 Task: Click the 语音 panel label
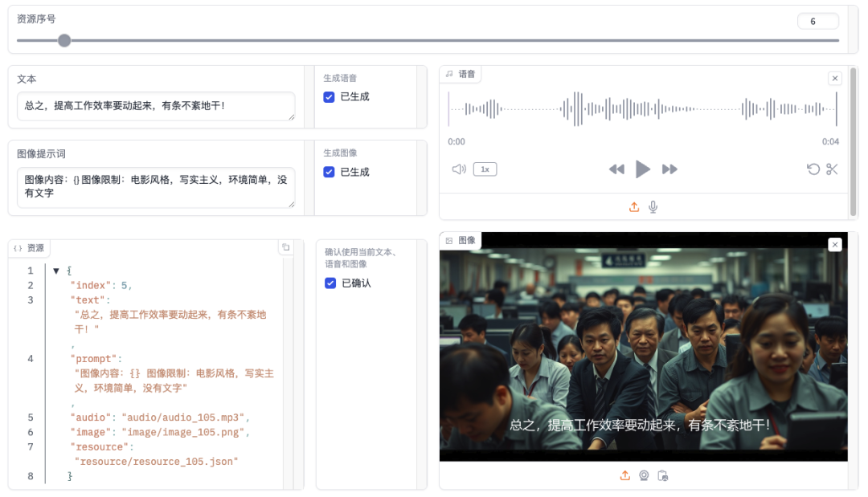pyautogui.click(x=461, y=74)
